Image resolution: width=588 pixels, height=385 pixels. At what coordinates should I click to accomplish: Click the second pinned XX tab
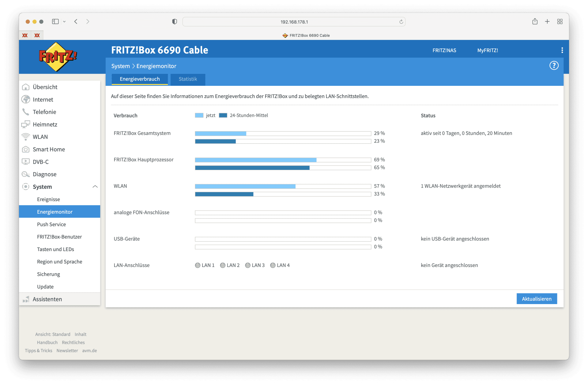click(x=37, y=35)
